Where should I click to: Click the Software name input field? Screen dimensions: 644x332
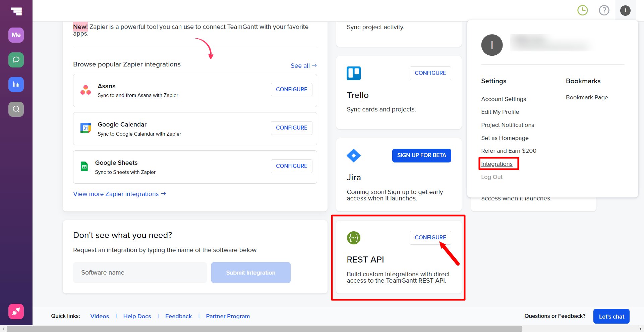point(140,273)
